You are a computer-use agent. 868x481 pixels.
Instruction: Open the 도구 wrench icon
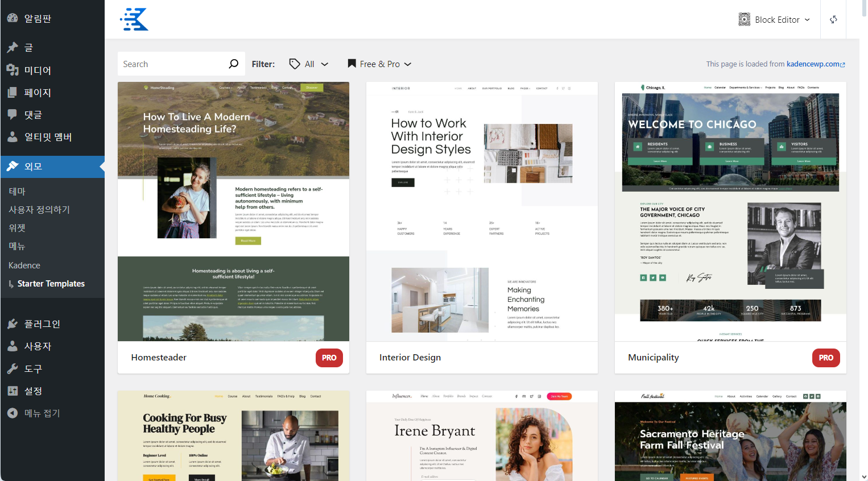click(x=13, y=369)
